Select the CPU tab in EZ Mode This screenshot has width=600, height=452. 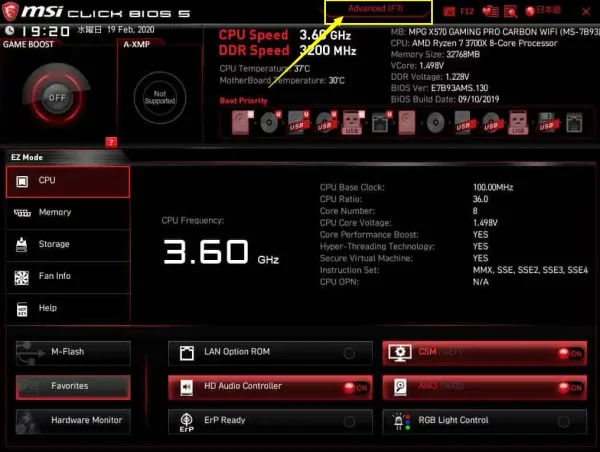pos(68,182)
